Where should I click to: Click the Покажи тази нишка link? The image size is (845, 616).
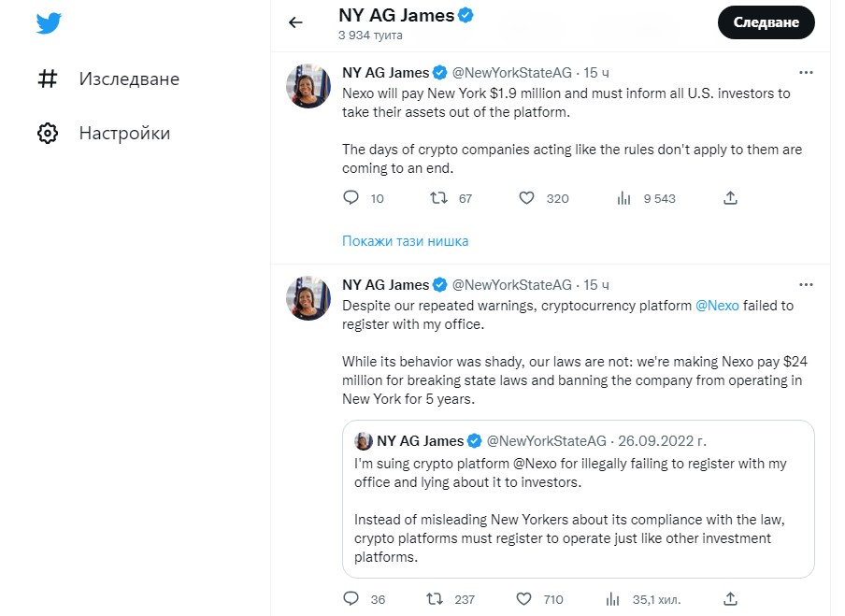405,241
